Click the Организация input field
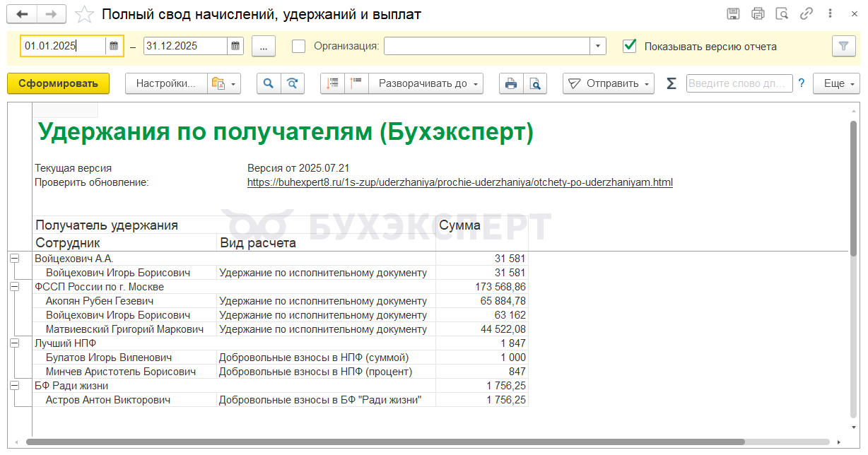 pos(487,46)
